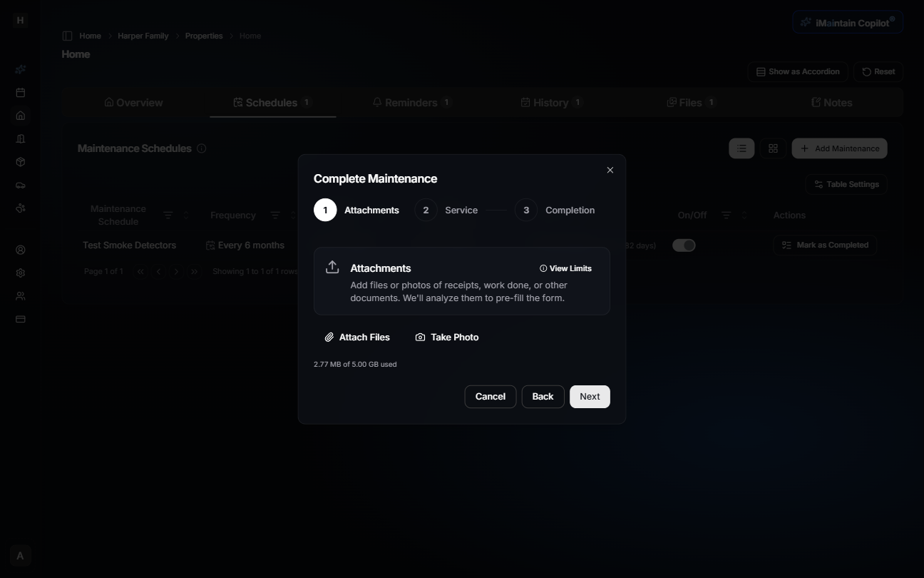
Task: Open Table Settings options
Action: coord(846,184)
